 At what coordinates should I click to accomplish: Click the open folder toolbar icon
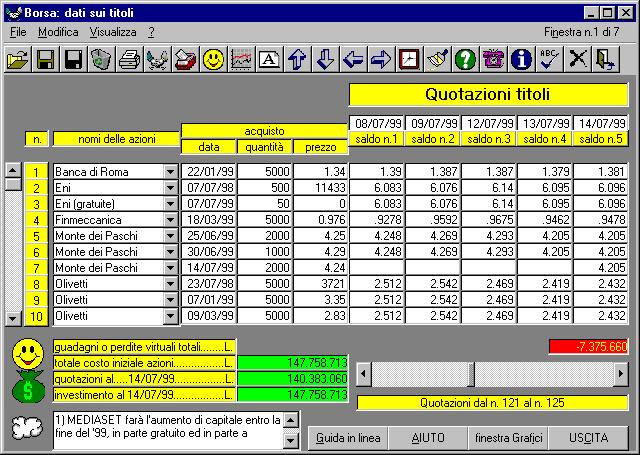point(17,60)
